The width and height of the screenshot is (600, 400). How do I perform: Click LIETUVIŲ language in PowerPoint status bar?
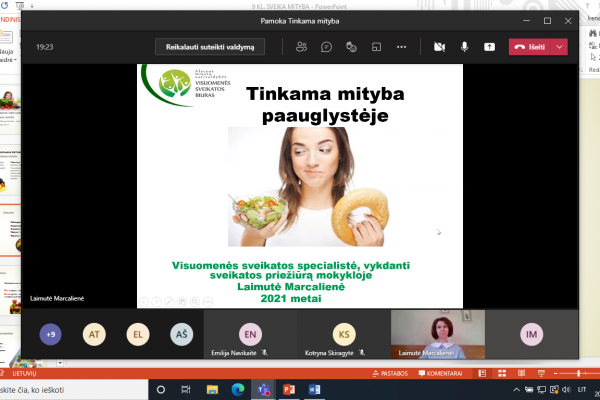pos(24,373)
